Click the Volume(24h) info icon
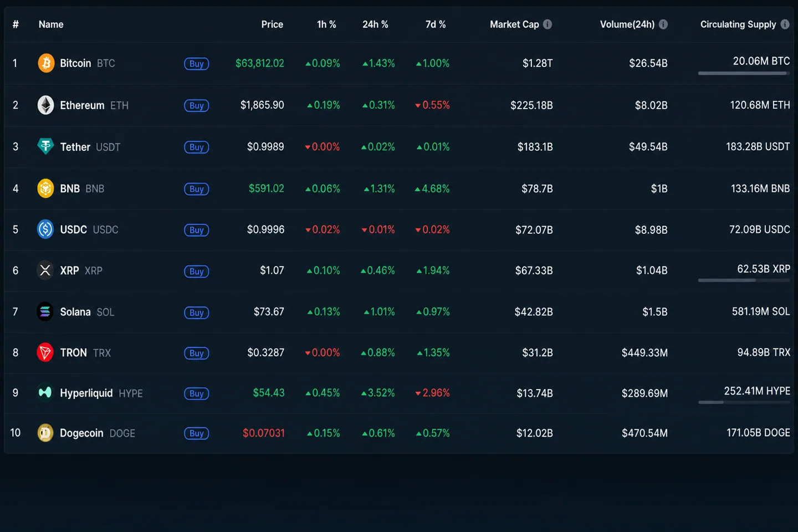The height and width of the screenshot is (532, 798). coord(663,24)
